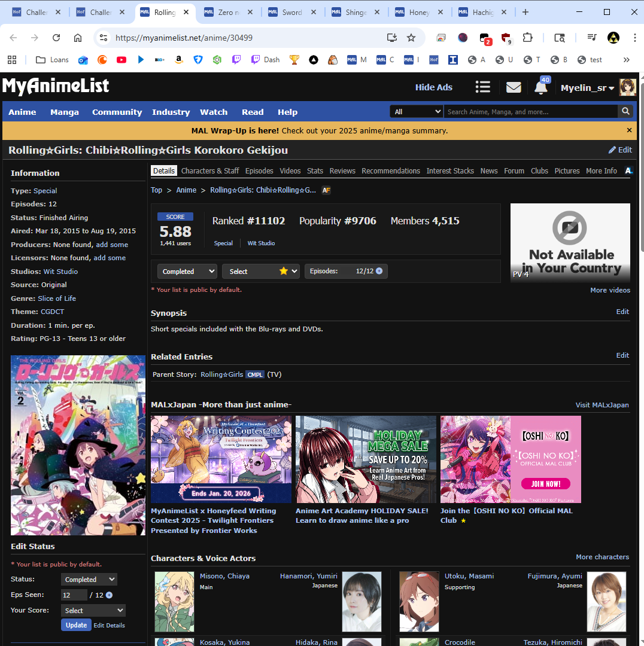Open the Community nav menu
644x646 pixels.
point(117,112)
